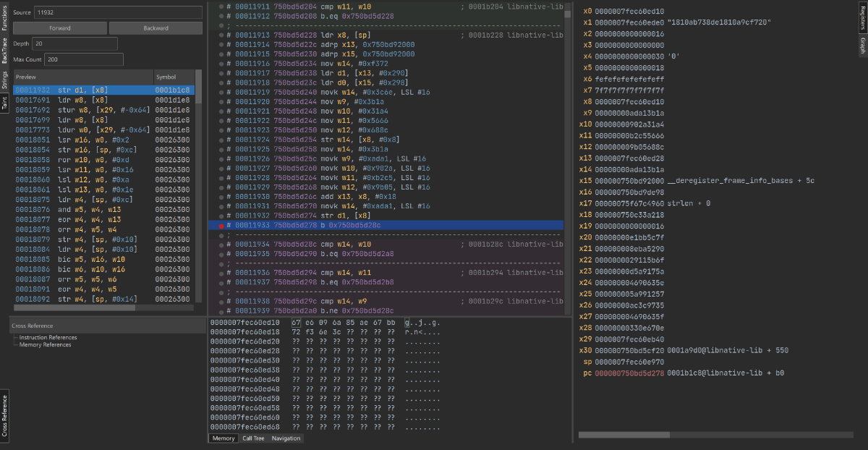Click register x21 value 00000008eba5290
Image resolution: width=868 pixels, height=450 pixels.
[629, 248]
